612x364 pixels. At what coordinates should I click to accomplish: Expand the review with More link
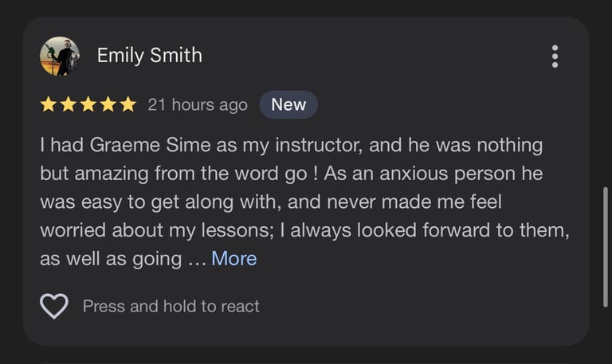point(234,258)
